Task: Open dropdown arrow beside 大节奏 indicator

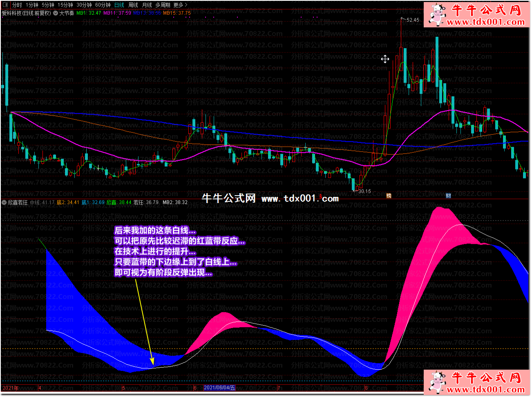Action: (x=56, y=13)
